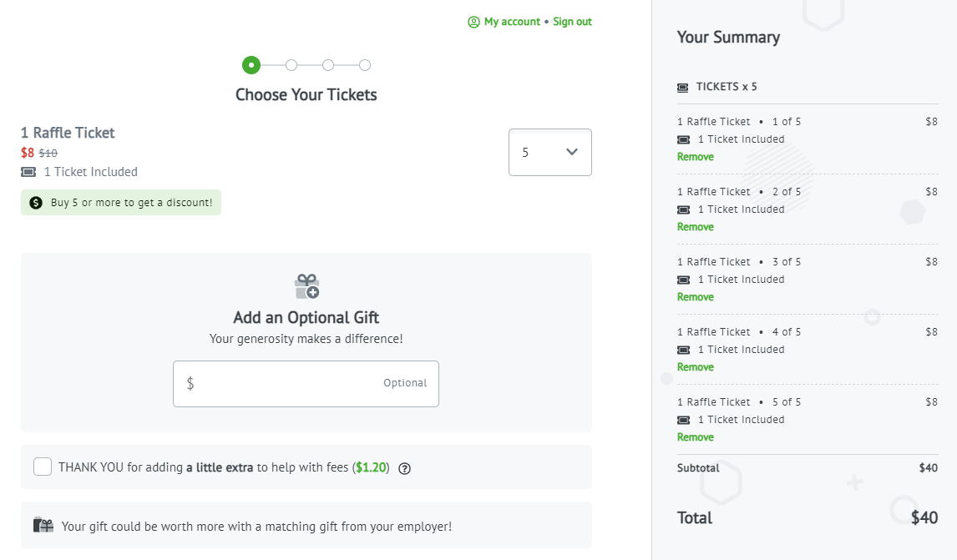This screenshot has width=957, height=560.
Task: Go to the third checkout step circle
Action: point(328,65)
